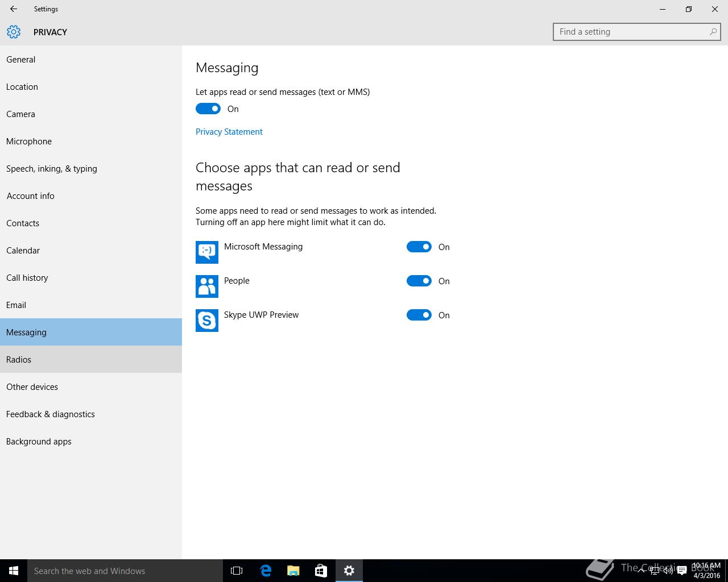Click the Settings gear taskbar icon
Image resolution: width=728 pixels, height=582 pixels.
point(349,571)
